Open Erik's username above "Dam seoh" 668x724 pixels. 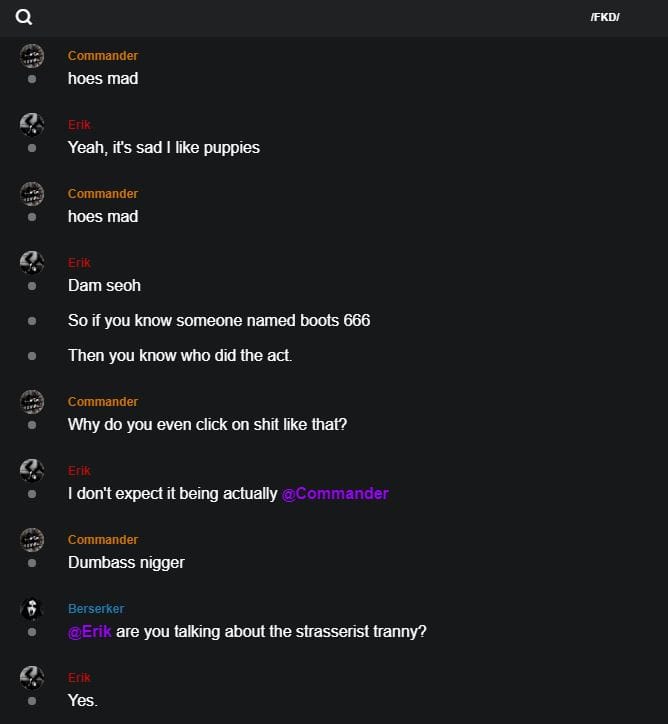(79, 262)
